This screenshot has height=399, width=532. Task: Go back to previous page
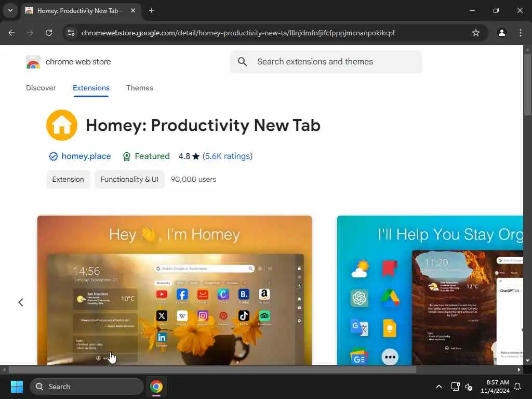click(x=11, y=33)
